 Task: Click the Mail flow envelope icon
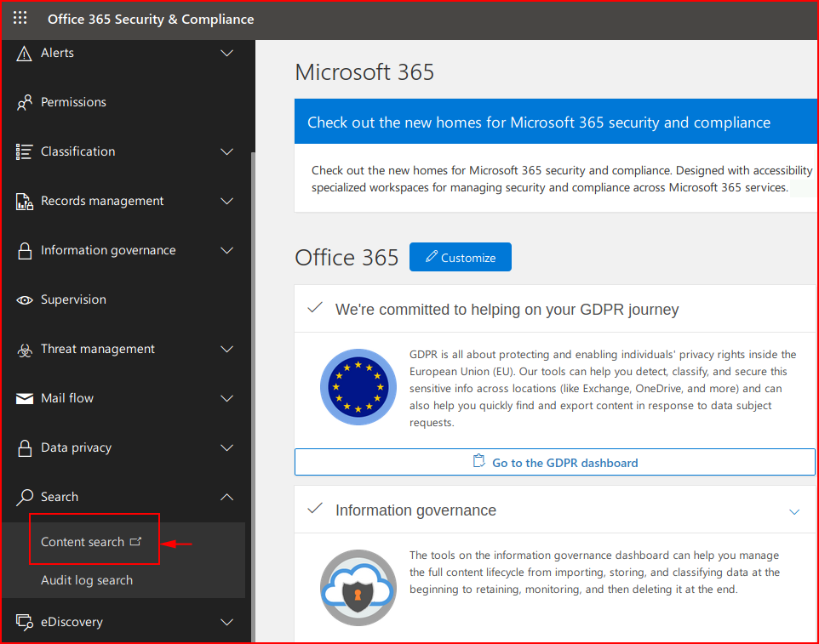click(24, 399)
